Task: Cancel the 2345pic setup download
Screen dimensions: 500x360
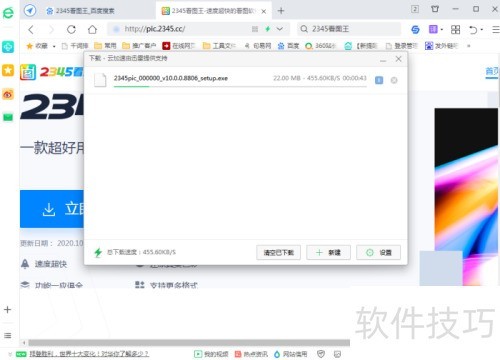Action: point(394,80)
